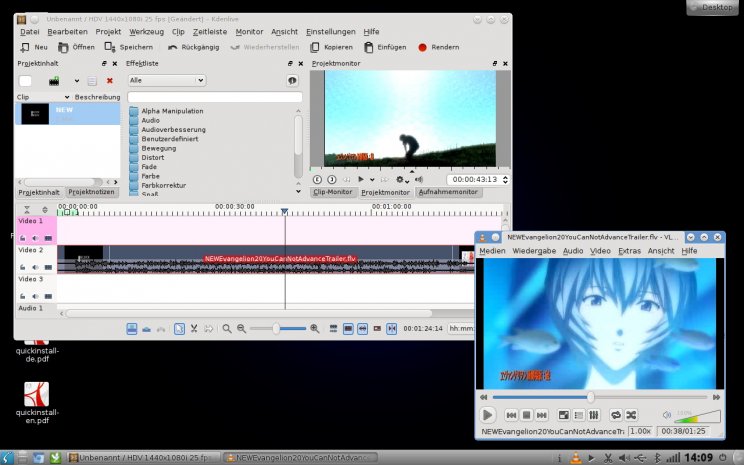Click the Öffnen toolbar button
This screenshot has width=744, height=465.
pos(76,47)
